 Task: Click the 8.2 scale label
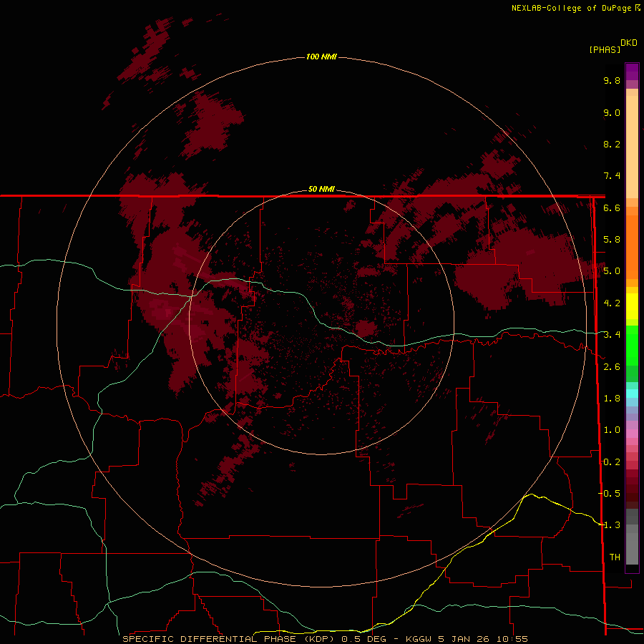[612, 144]
